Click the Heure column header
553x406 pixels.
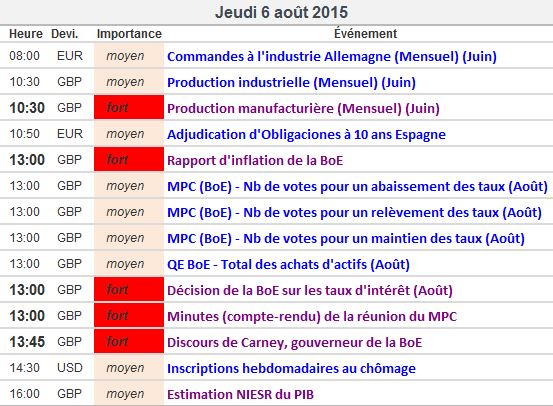pyautogui.click(x=26, y=34)
